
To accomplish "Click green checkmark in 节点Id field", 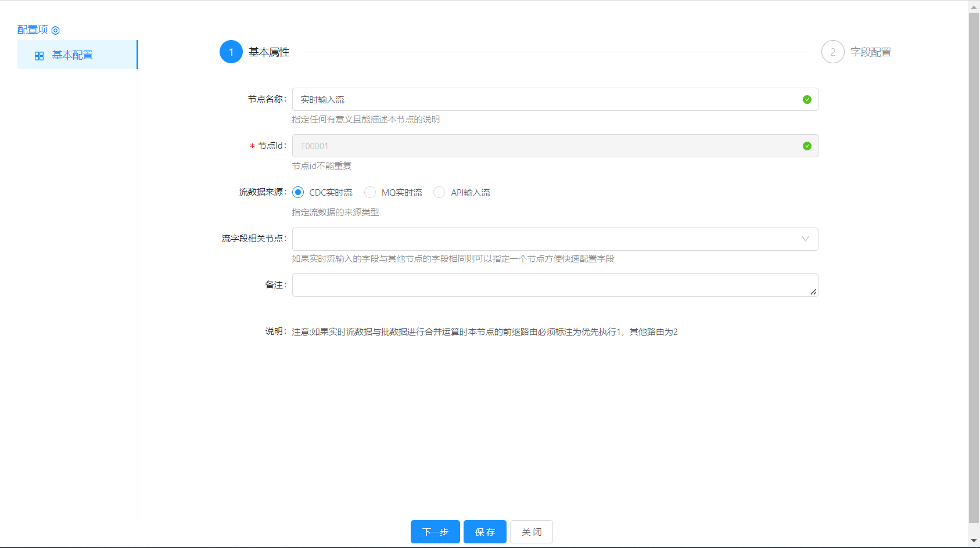I will click(x=807, y=146).
